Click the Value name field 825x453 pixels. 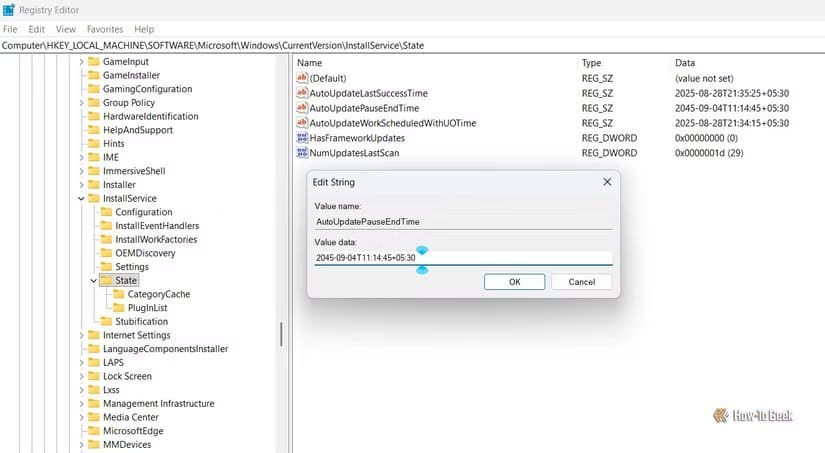click(464, 222)
